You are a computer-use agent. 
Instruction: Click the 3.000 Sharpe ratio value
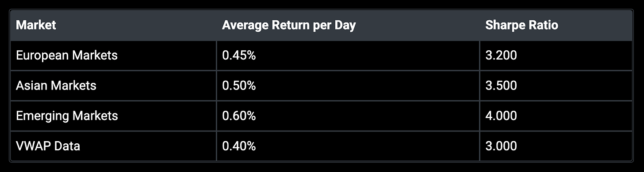point(501,146)
